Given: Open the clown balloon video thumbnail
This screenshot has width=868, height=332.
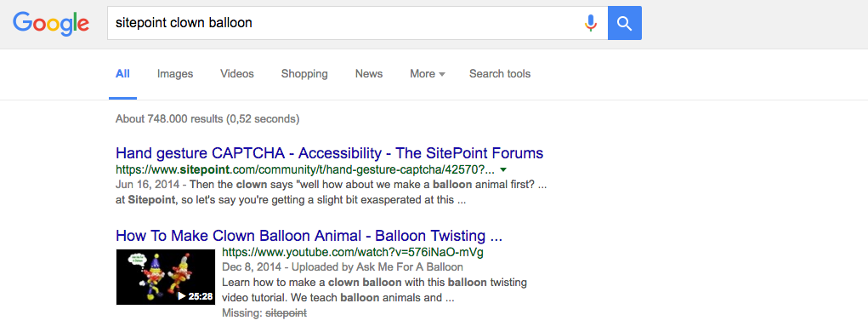Looking at the screenshot, I should click(166, 278).
